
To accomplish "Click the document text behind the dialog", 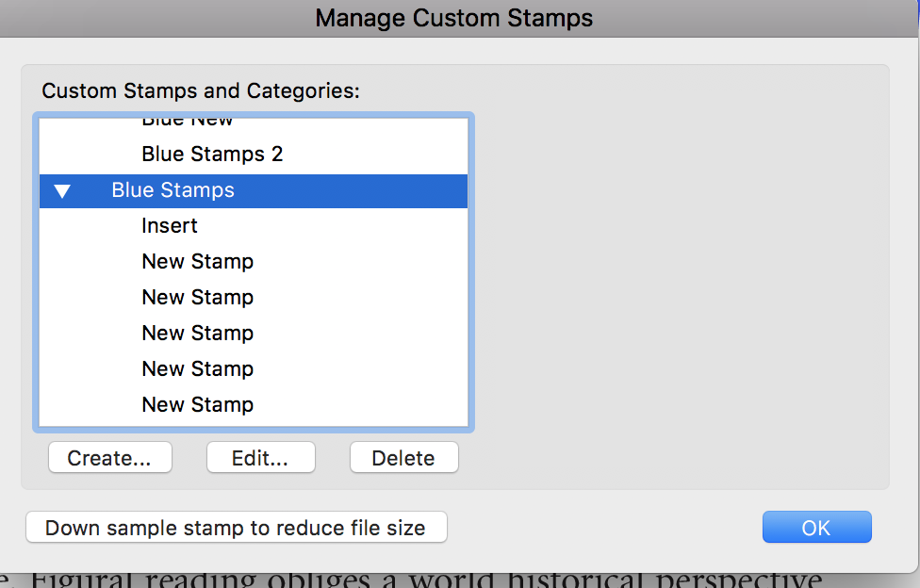I will (424, 579).
